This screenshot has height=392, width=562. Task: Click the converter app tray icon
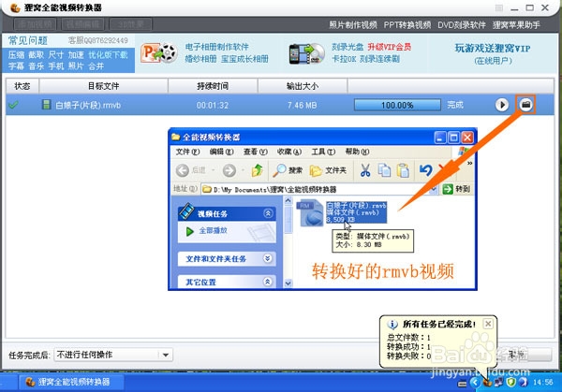click(487, 383)
